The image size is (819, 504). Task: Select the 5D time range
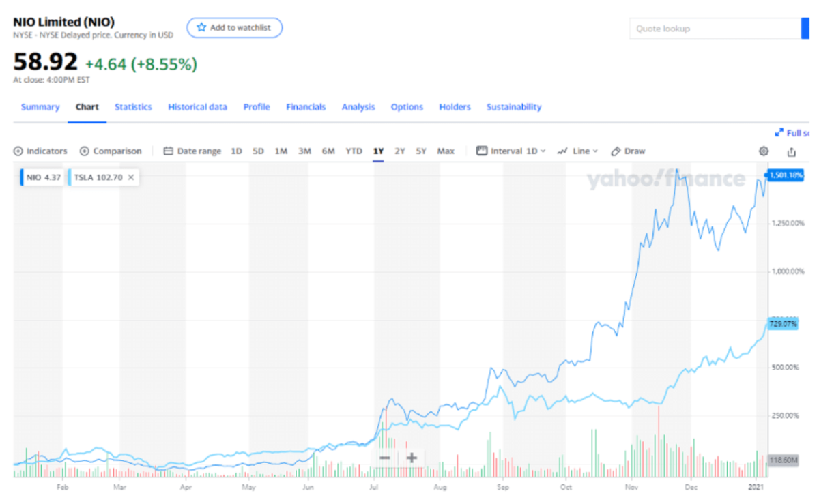[x=258, y=151]
